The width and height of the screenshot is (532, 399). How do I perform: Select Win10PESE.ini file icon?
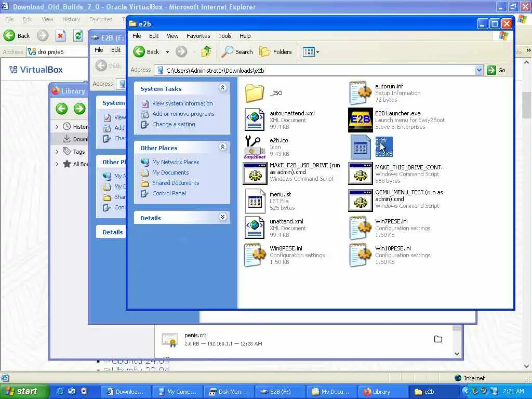tap(360, 255)
